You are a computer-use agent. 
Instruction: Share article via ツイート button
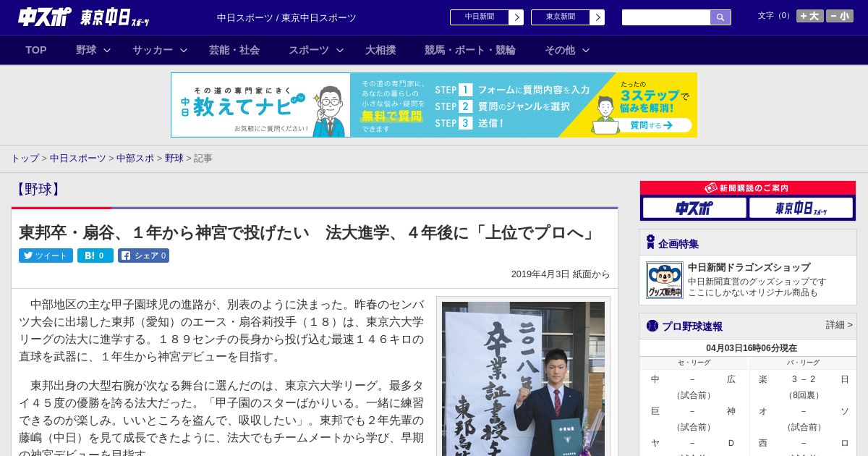(46, 256)
